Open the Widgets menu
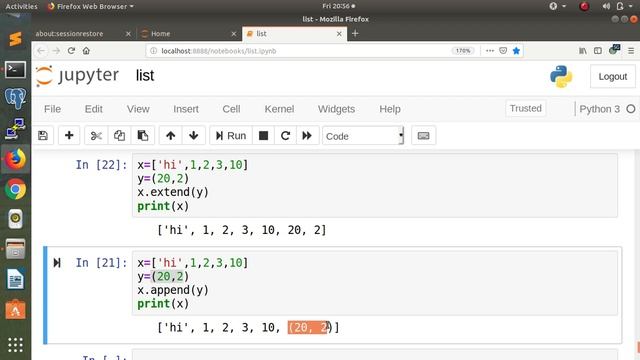 (x=336, y=109)
